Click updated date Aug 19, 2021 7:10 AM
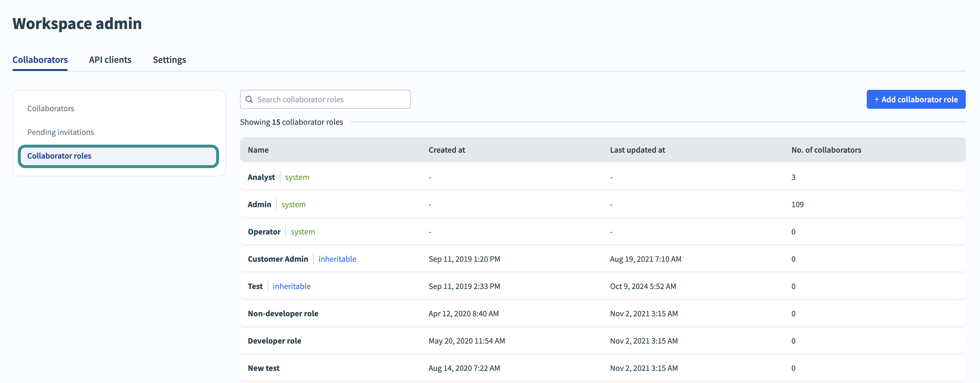 (645, 259)
